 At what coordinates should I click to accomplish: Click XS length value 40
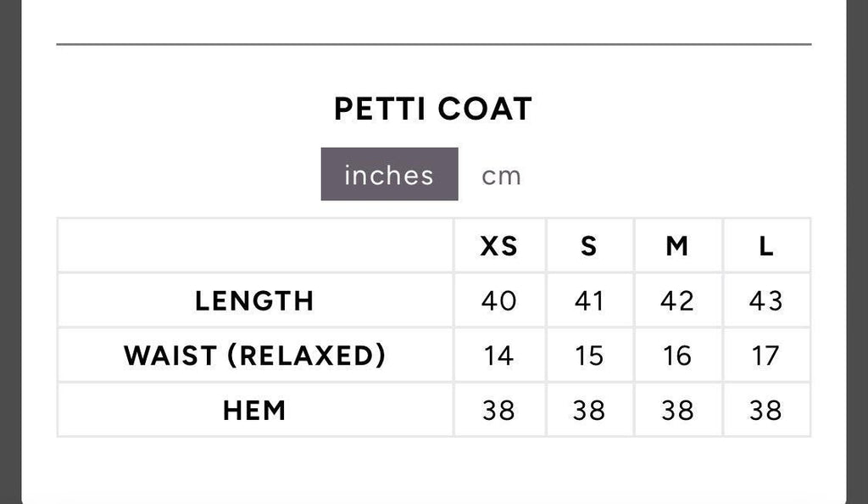[x=499, y=300]
